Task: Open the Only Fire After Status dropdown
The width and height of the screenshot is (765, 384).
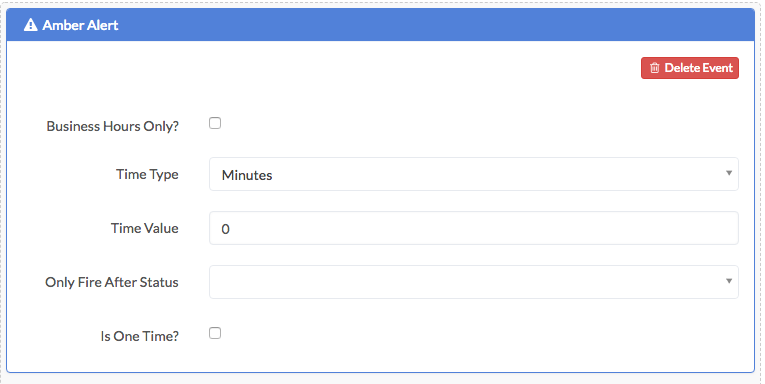Action: point(474,282)
